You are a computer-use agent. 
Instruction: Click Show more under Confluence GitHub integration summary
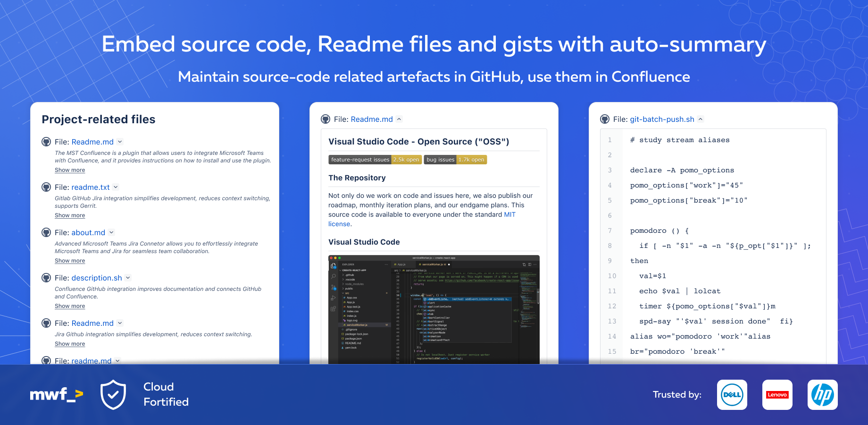70,306
